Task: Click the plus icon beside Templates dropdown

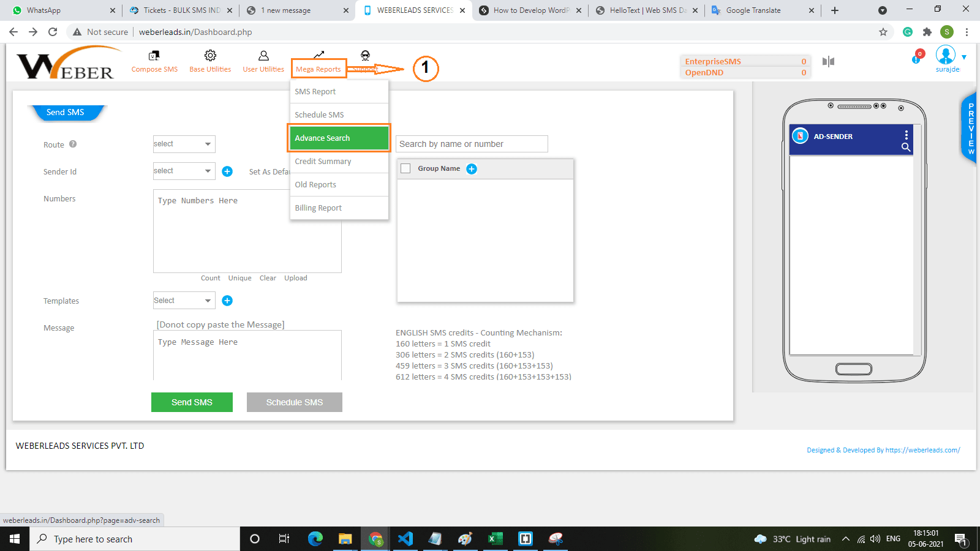Action: (x=227, y=301)
